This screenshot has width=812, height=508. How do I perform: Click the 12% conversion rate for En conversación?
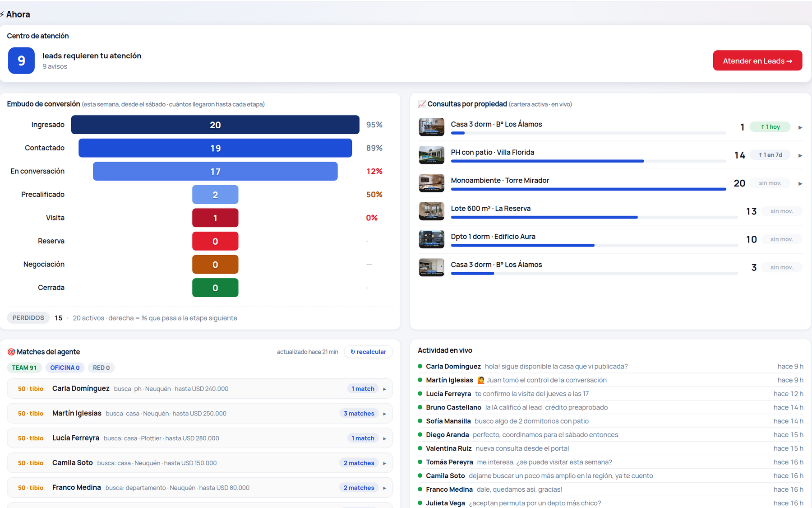click(374, 171)
